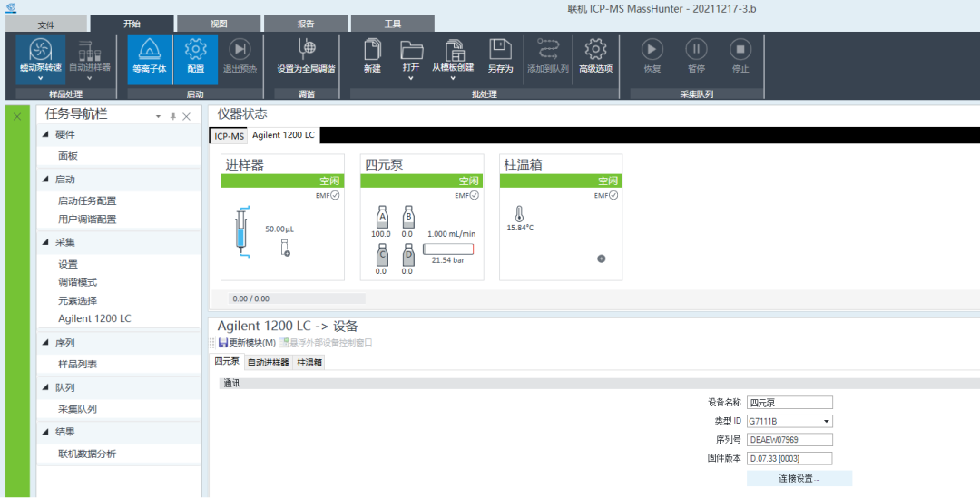Click the 连接设置... button
The image size is (980, 498).
click(x=799, y=478)
